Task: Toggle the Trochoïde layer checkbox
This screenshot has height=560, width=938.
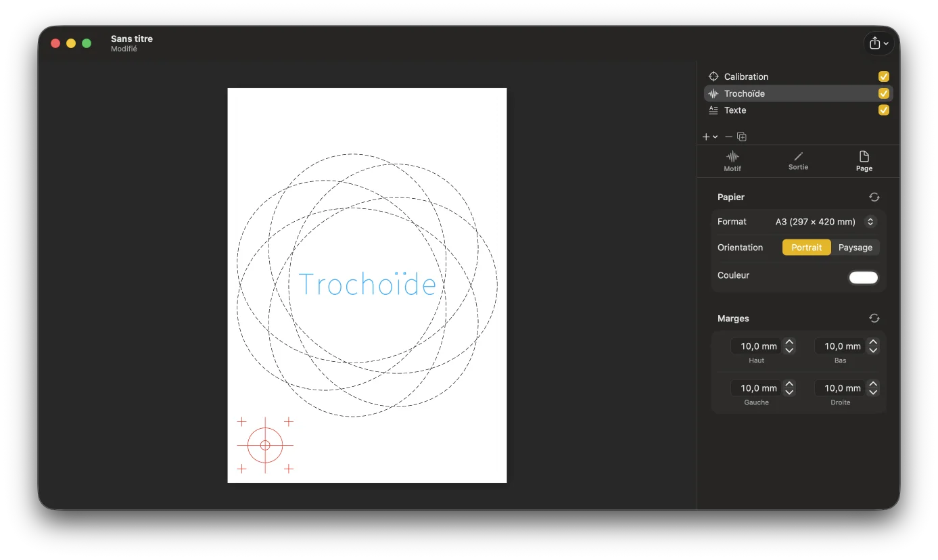Action: click(884, 93)
